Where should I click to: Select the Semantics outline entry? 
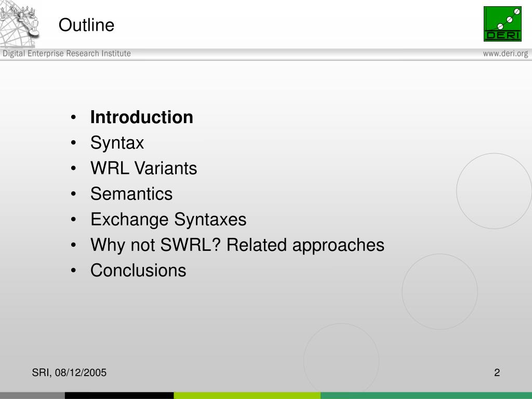click(x=131, y=194)
